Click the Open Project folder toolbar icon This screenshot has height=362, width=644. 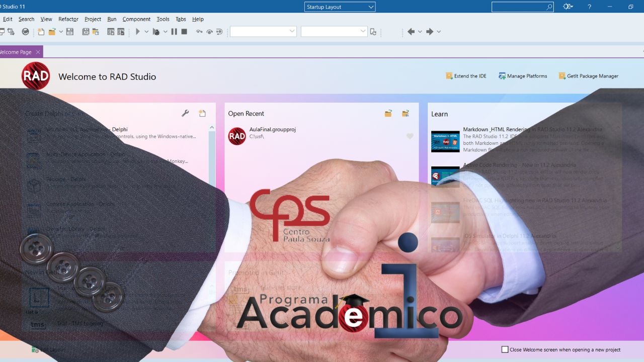(52, 32)
